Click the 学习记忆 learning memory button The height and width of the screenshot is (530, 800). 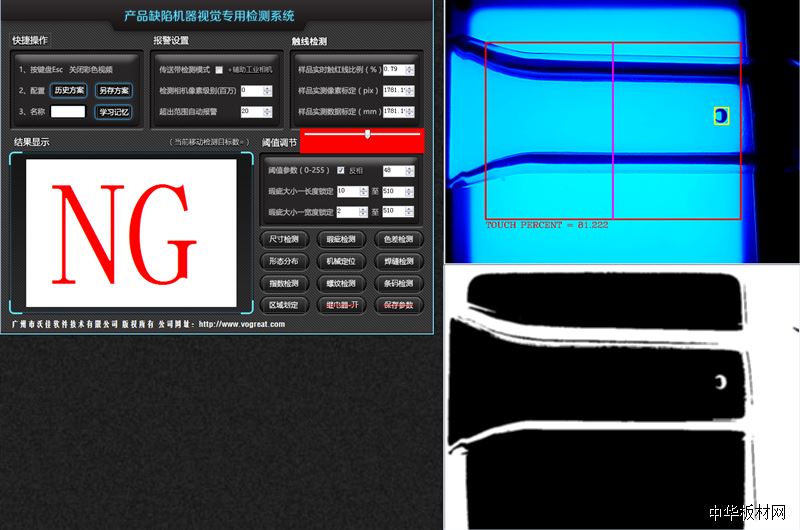(113, 112)
